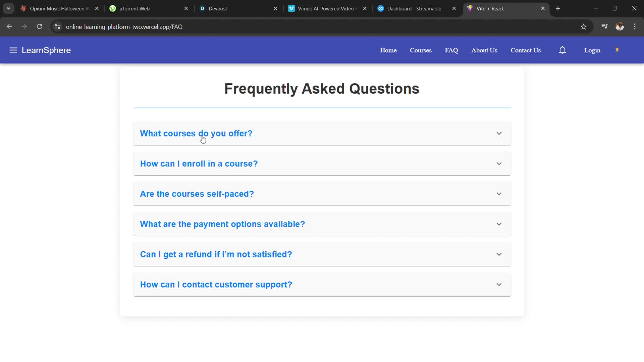Open the Chrome three-dot menu

pyautogui.click(x=635, y=27)
